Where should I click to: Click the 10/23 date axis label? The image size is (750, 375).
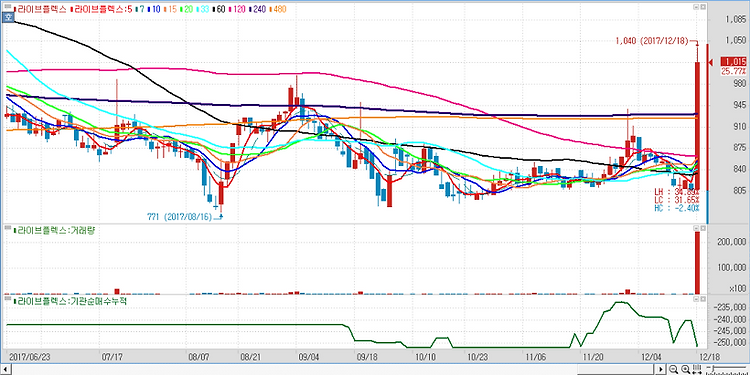[x=478, y=357]
